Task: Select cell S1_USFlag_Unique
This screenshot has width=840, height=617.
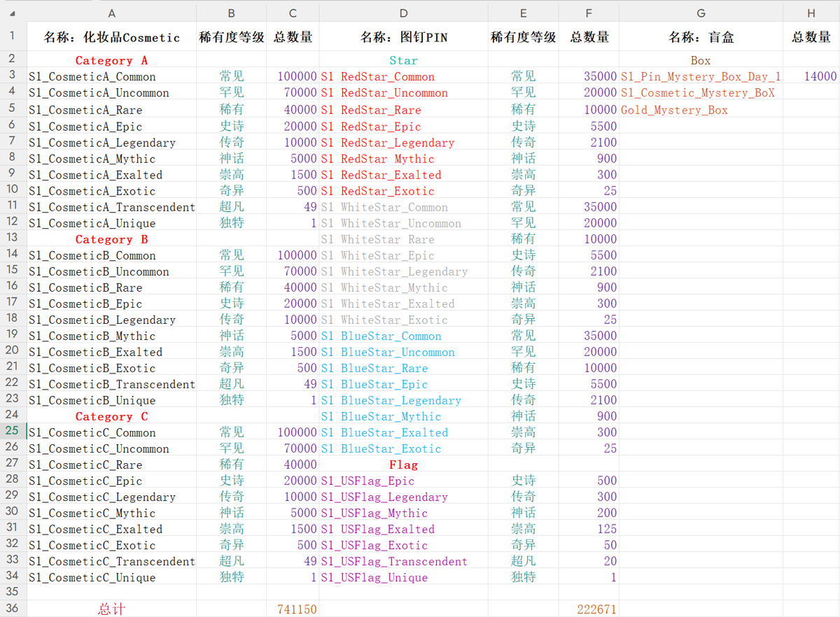Action: point(404,577)
